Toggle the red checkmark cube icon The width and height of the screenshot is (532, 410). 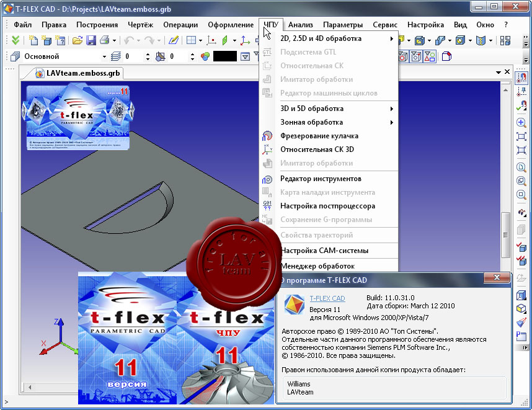(x=521, y=246)
